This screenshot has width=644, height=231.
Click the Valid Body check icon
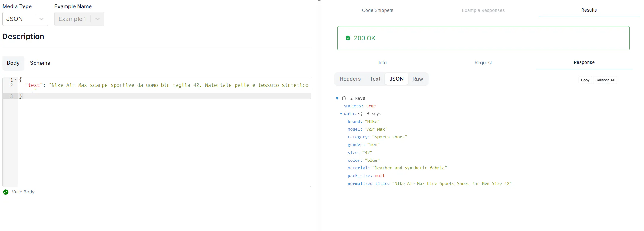[6, 192]
